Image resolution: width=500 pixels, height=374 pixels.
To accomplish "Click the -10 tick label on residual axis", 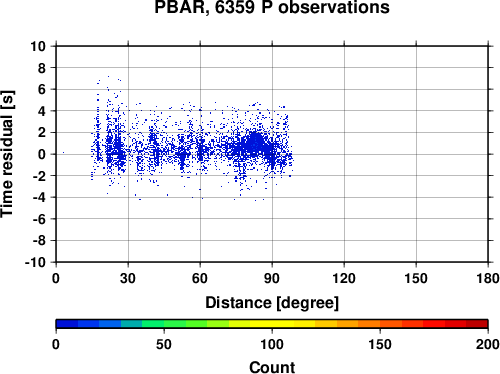I will click(35, 262).
